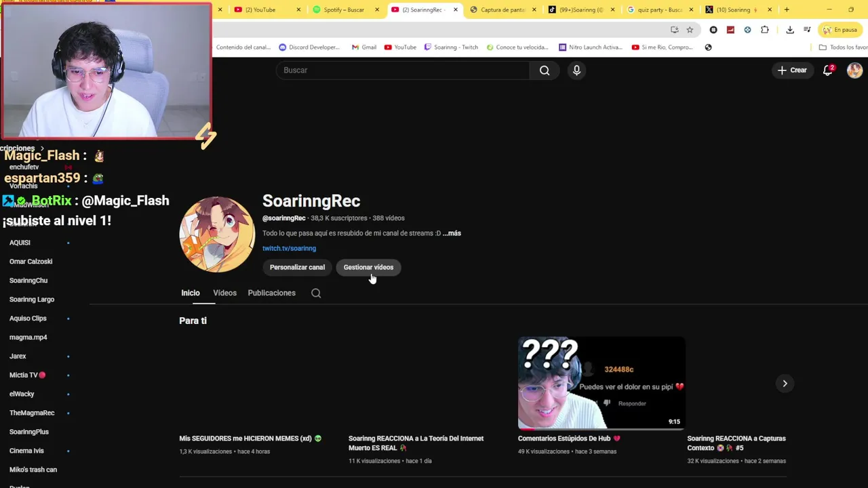Open twitch.tv/soarinng link

tap(289, 248)
